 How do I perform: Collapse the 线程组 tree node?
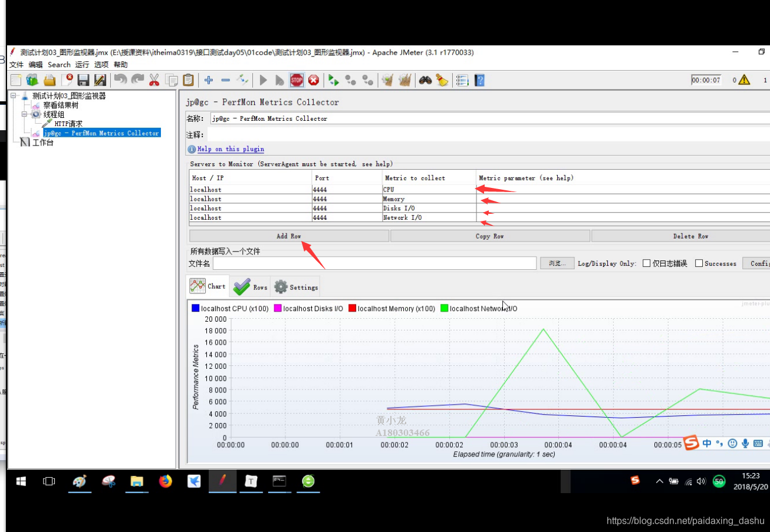(x=24, y=114)
